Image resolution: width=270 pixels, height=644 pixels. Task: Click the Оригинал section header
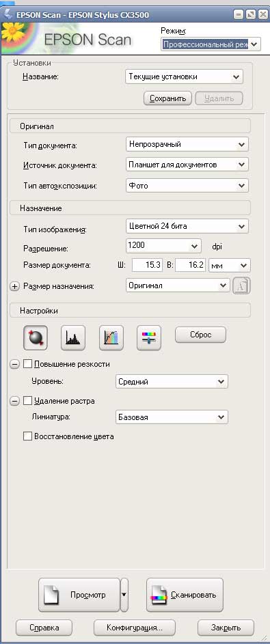pos(130,126)
